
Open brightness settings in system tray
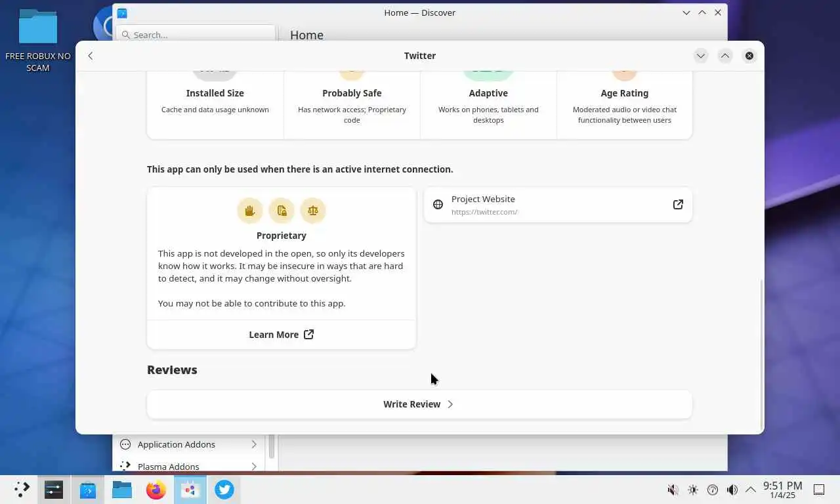tap(693, 490)
